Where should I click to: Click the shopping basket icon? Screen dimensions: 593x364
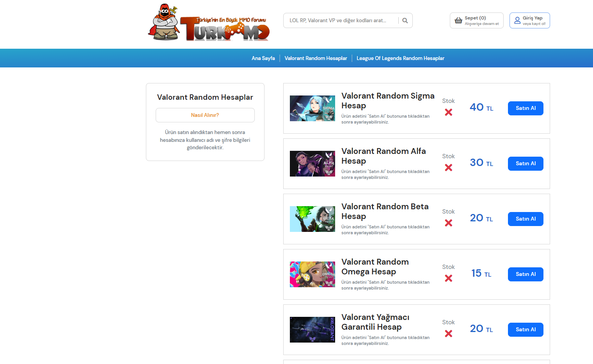point(458,21)
